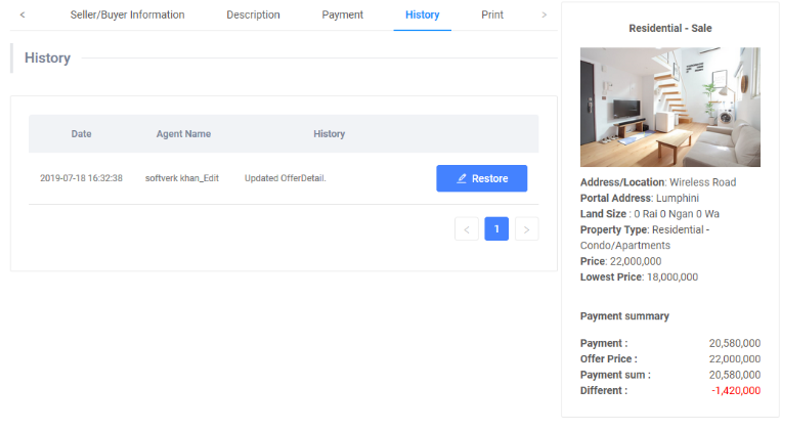Go to the Print tab

tap(492, 15)
